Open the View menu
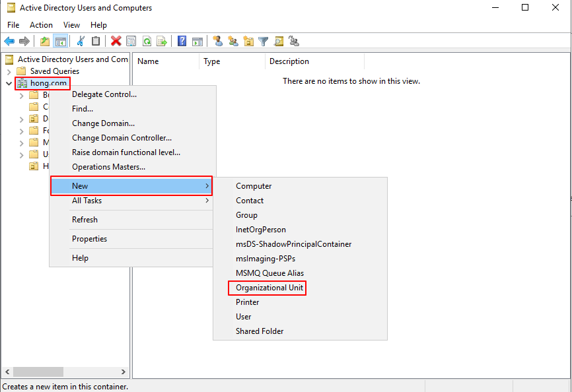Image resolution: width=572 pixels, height=392 pixels. (71, 25)
